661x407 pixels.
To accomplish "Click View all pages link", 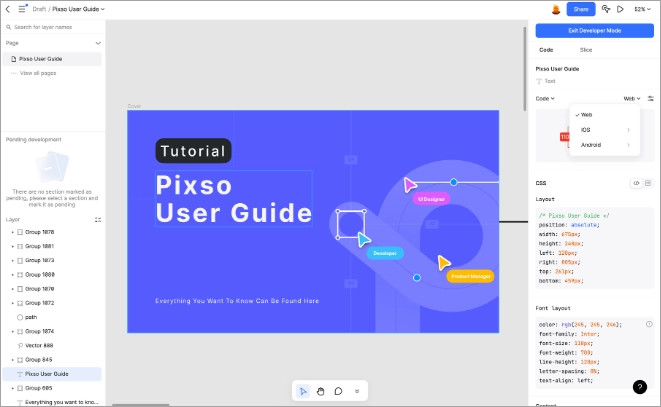I will pos(38,73).
